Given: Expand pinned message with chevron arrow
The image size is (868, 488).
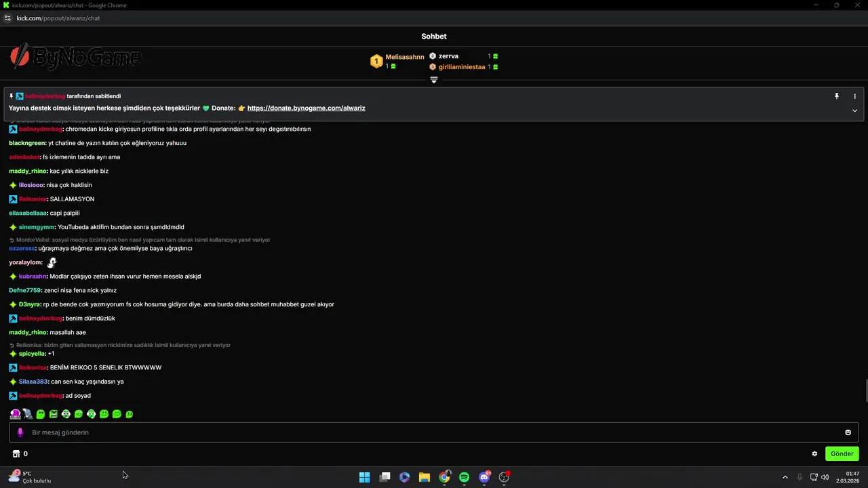Looking at the screenshot, I should coord(854,110).
